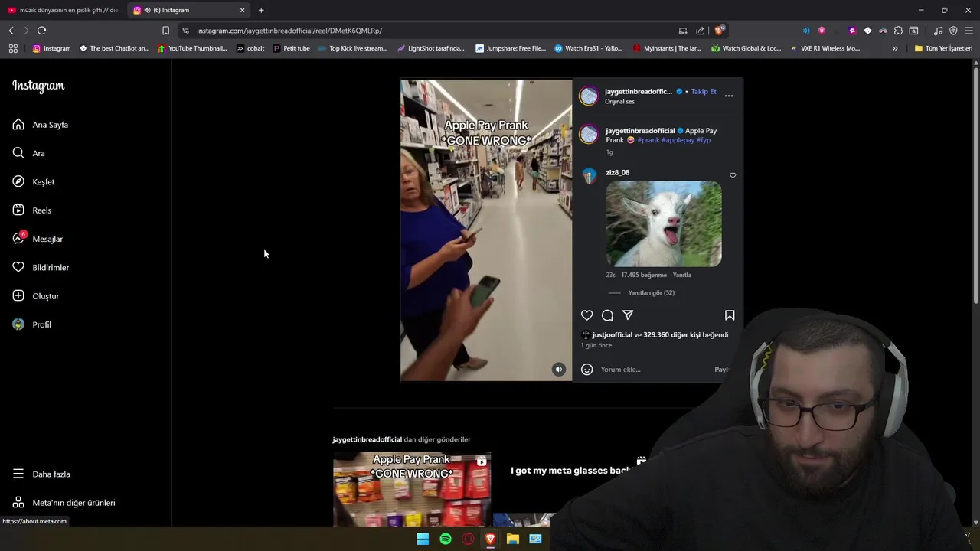
Task: Open Reels from the sidebar
Action: click(x=32, y=210)
